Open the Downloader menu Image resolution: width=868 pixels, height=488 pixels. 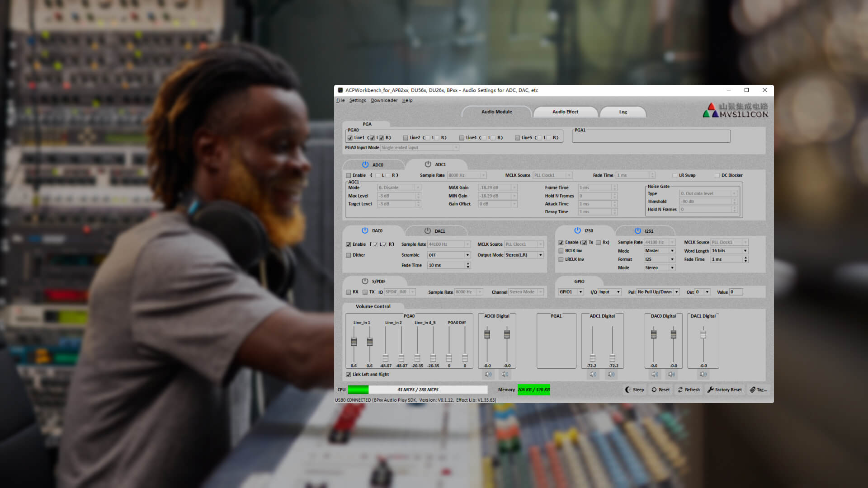pyautogui.click(x=384, y=100)
